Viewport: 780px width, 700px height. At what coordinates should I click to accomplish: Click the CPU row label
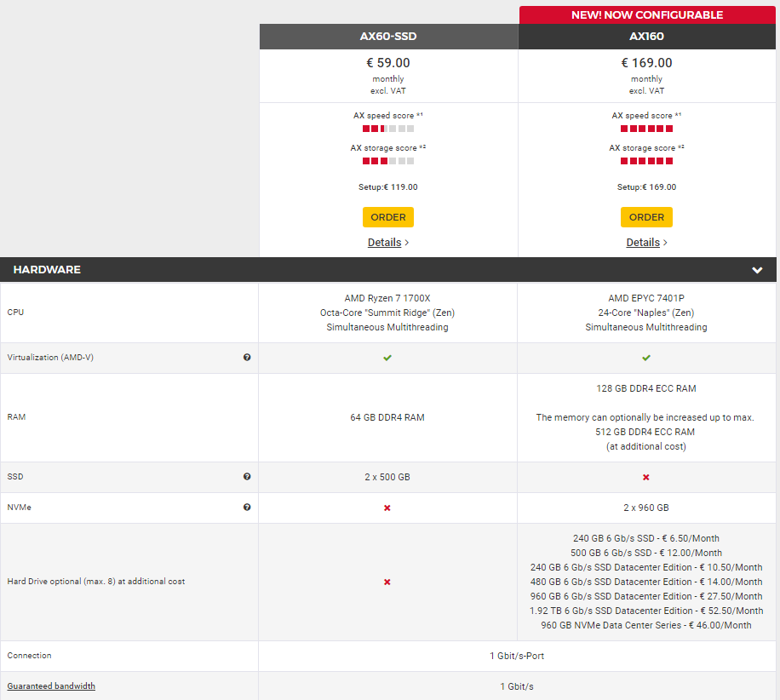click(15, 312)
